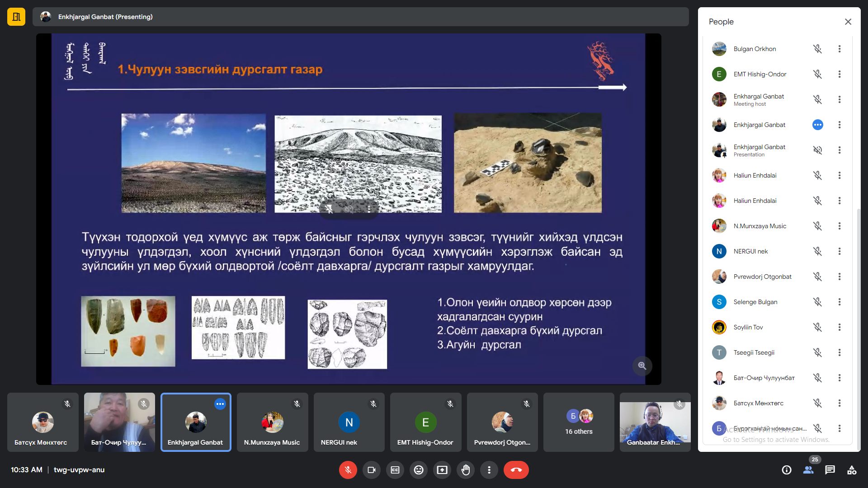The image size is (868, 488).
Task: Open more actions for Bulgan Orkhon
Action: coord(840,49)
